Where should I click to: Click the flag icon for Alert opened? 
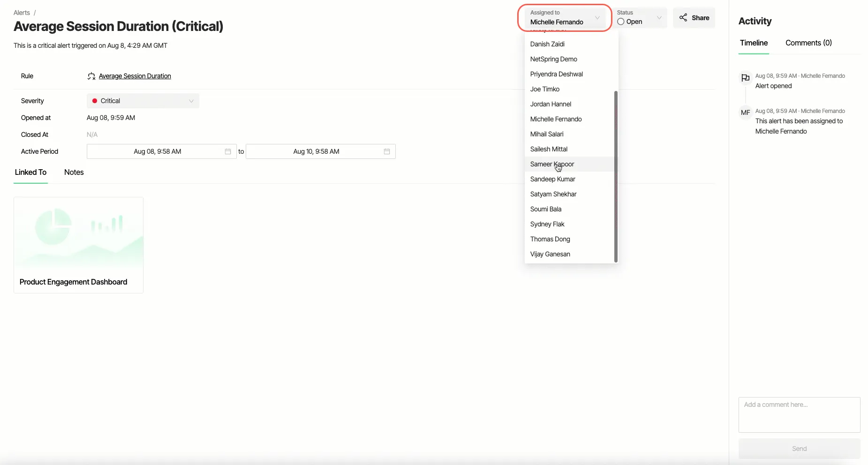click(745, 78)
